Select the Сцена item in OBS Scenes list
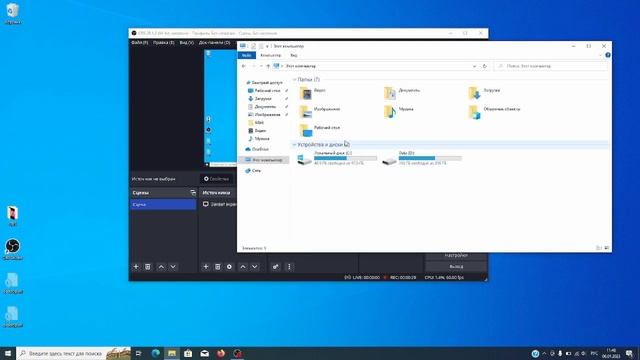This screenshot has width=640, height=360. click(163, 204)
